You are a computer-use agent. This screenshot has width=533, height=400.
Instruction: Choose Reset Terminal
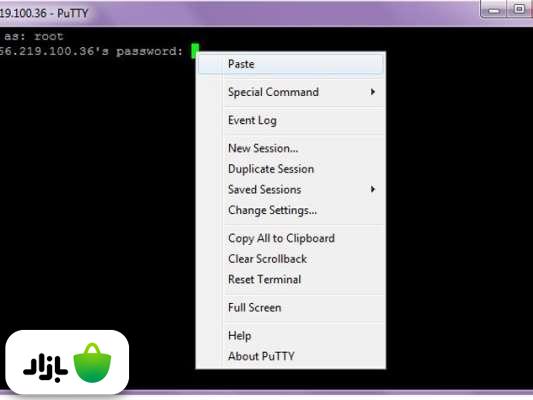pyautogui.click(x=291, y=279)
